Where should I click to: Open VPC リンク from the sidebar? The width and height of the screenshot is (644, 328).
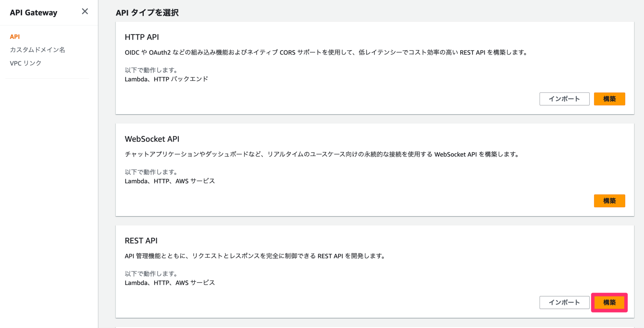click(25, 63)
